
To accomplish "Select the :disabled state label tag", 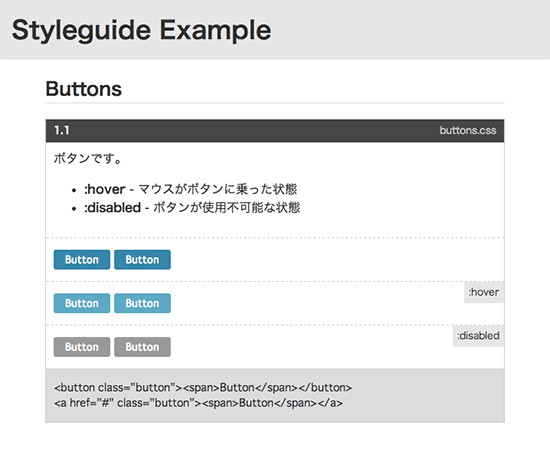I will (478, 336).
